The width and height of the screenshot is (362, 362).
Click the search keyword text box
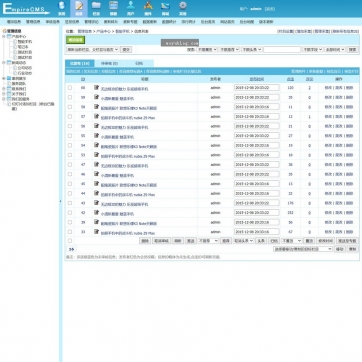point(282,49)
